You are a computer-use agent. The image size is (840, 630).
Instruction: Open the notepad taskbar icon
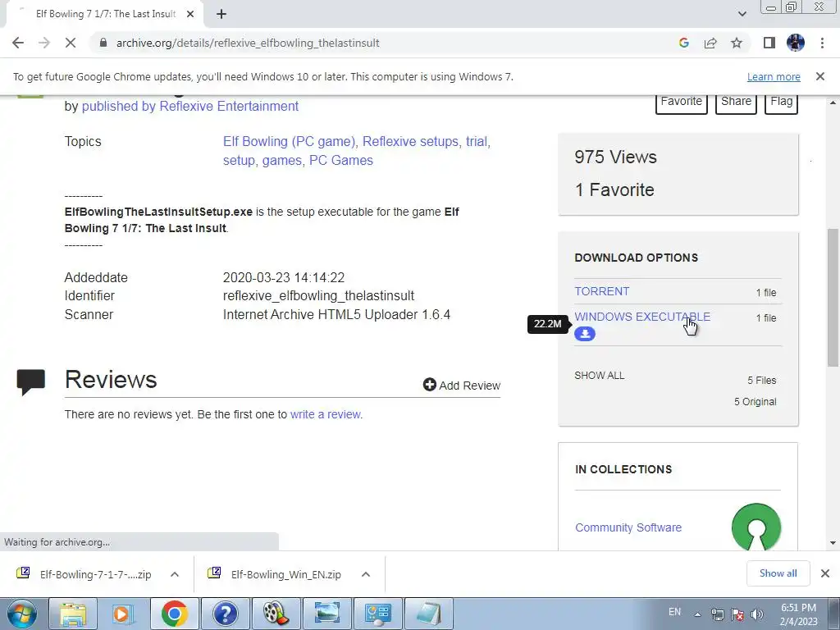(x=428, y=614)
